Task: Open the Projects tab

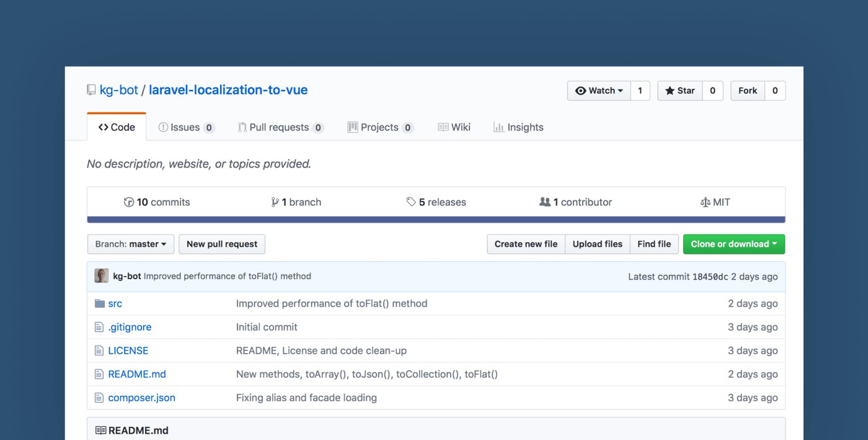Action: coord(381,127)
